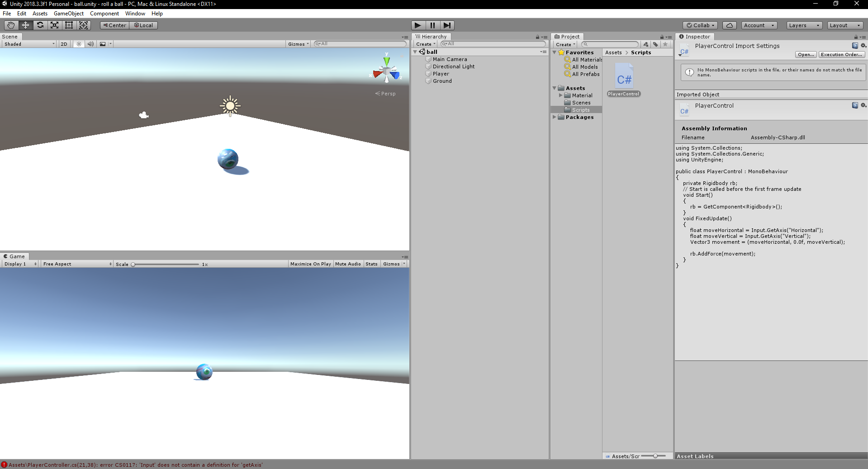Collapse the ball scene in Hierarchy
This screenshot has width=868, height=469.
[x=415, y=52]
